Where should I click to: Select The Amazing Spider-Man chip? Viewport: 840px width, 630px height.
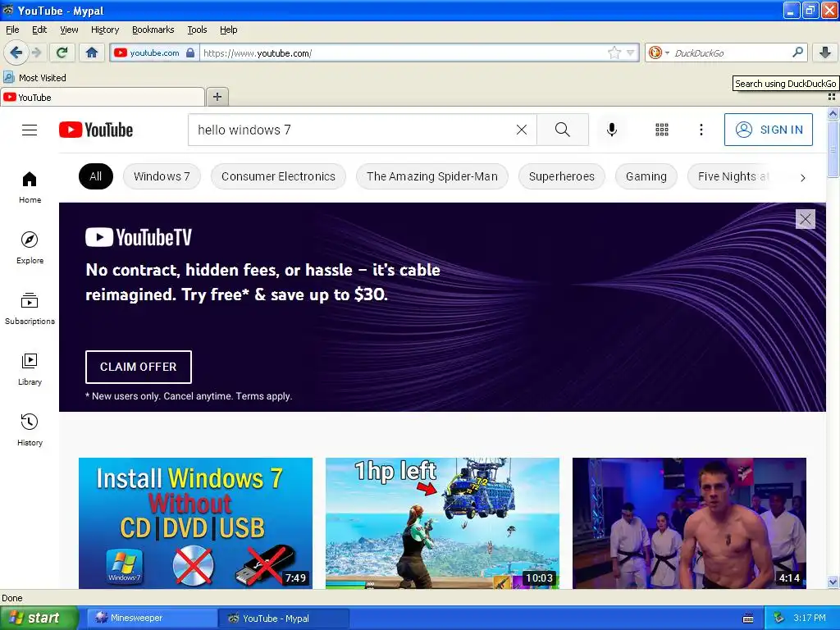pyautogui.click(x=431, y=176)
